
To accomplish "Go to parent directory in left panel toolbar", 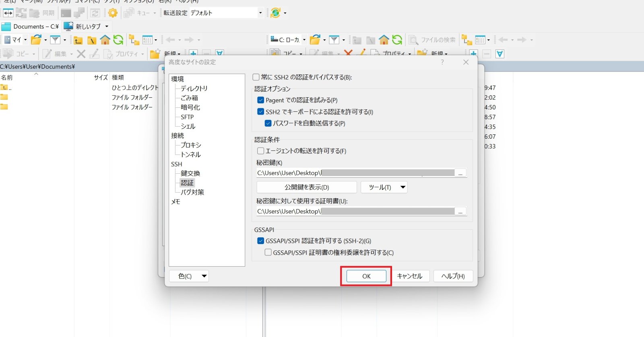I will 78,40.
